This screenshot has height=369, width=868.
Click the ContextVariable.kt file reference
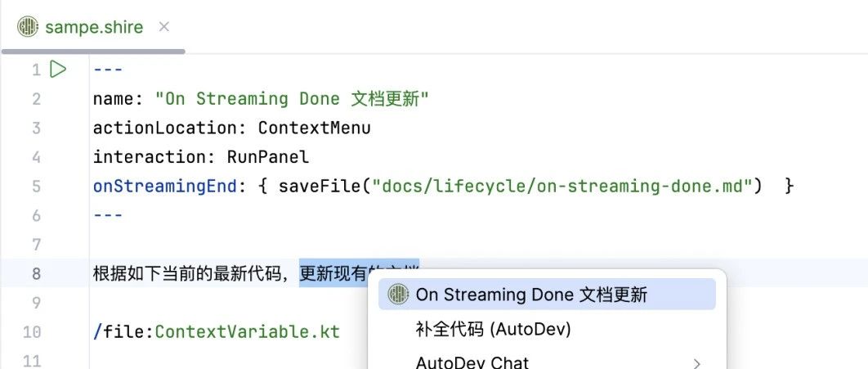click(247, 332)
